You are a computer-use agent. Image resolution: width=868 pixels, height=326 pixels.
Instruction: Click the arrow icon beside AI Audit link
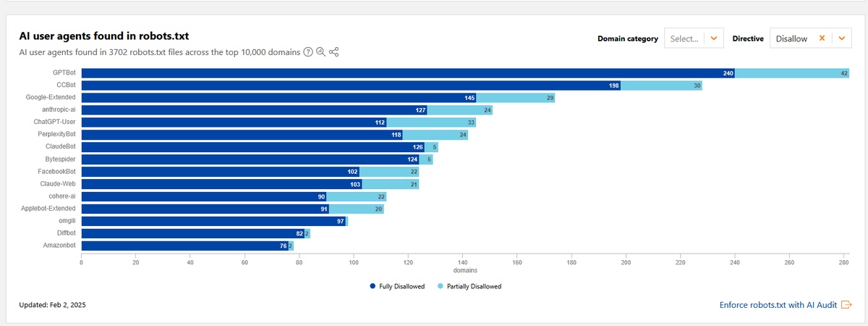pos(847,305)
